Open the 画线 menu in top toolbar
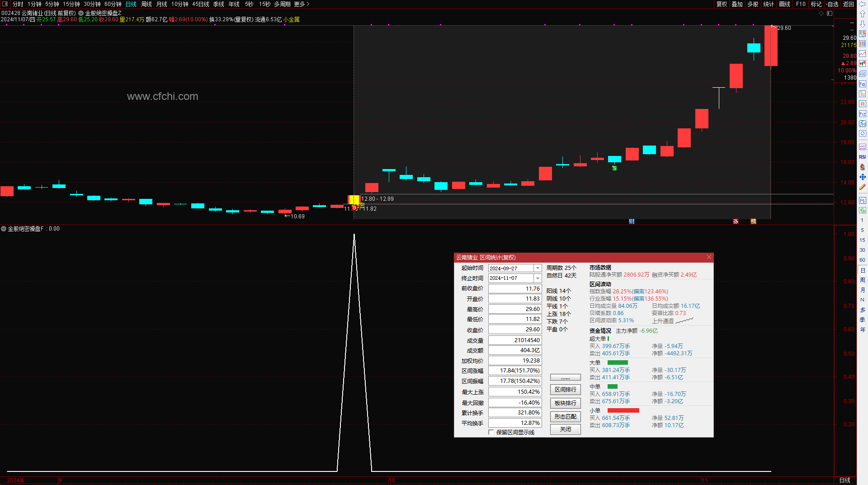868x485 pixels. tap(785, 4)
